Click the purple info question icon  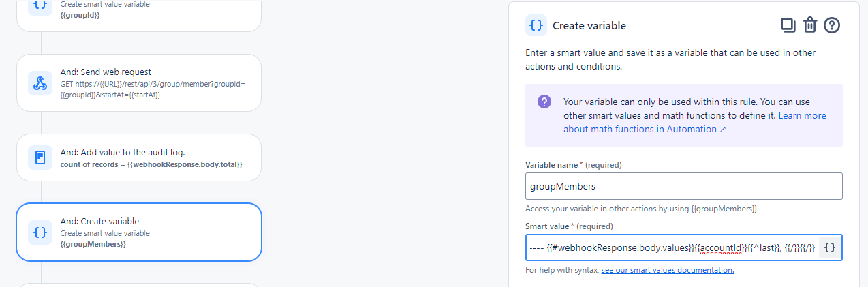[x=544, y=102]
